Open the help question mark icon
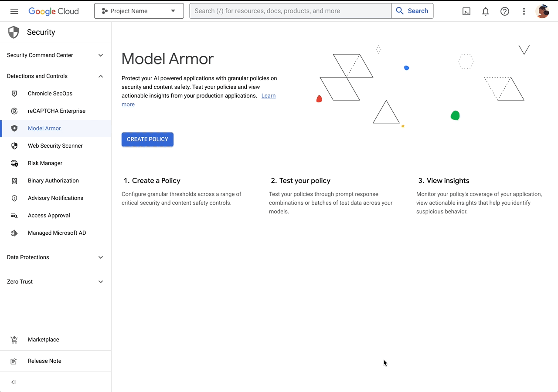The height and width of the screenshot is (392, 558). pos(505,11)
